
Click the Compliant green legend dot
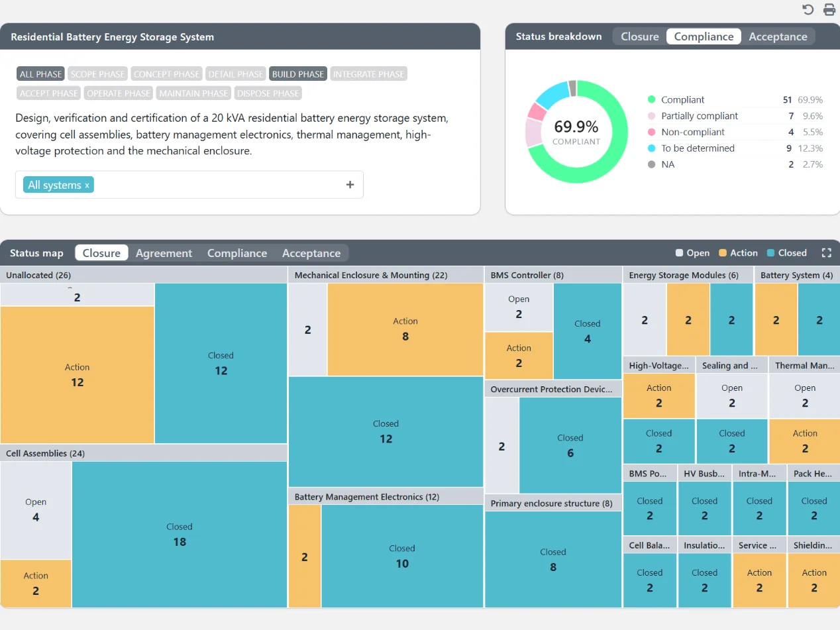pos(652,99)
